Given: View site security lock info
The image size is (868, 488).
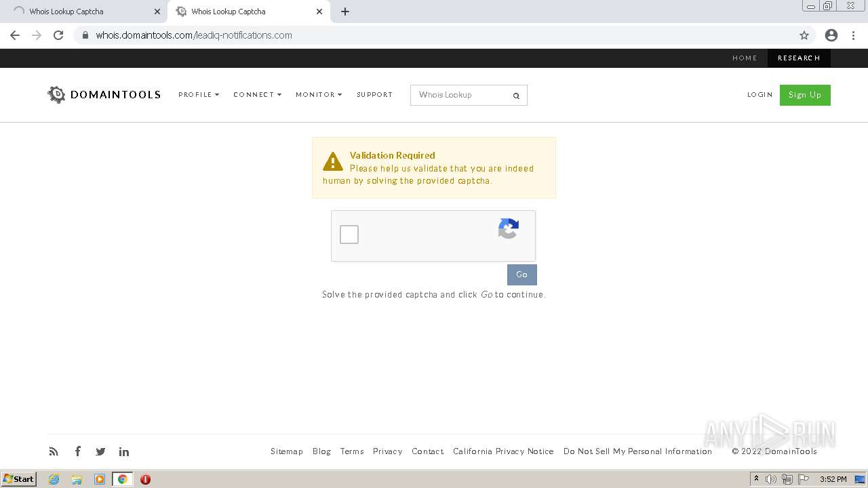Looking at the screenshot, I should [x=85, y=35].
